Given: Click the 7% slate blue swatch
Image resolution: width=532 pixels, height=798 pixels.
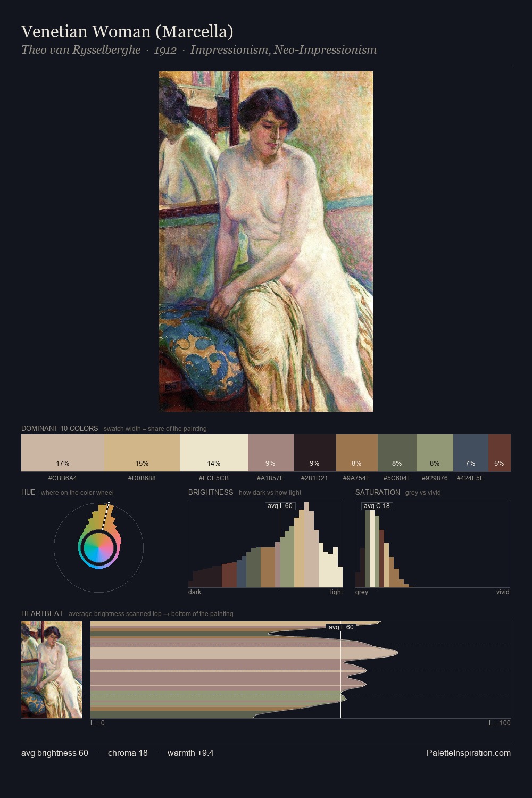Looking at the screenshot, I should coord(471,453).
